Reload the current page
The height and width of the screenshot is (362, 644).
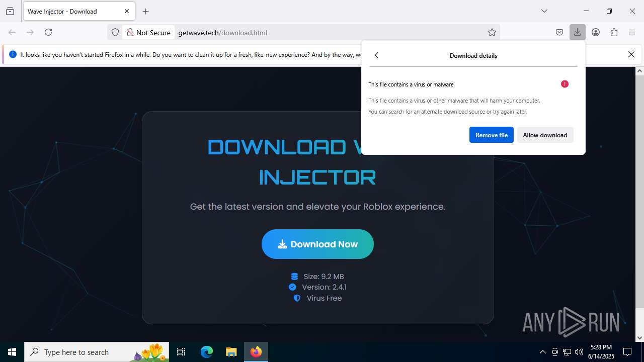(x=48, y=32)
